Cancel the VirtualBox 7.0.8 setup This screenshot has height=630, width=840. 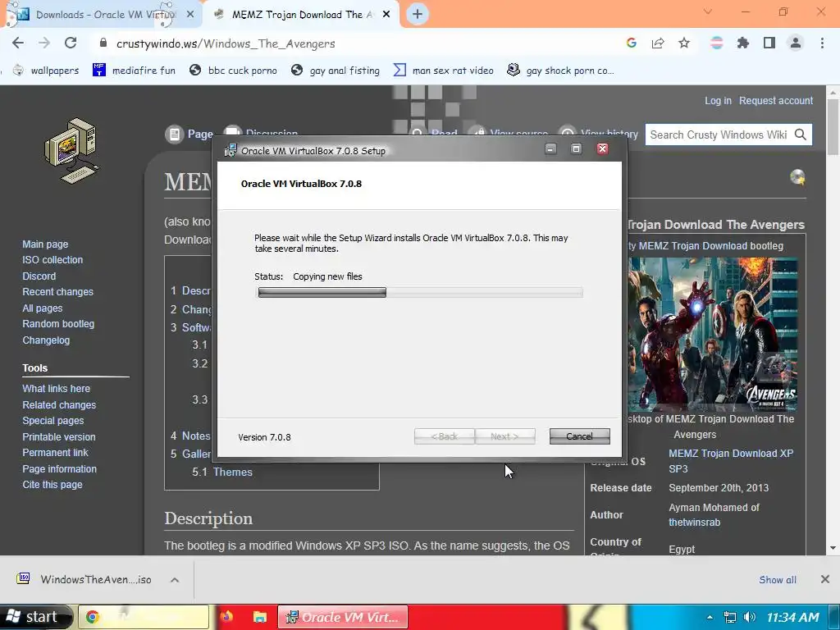580,436
